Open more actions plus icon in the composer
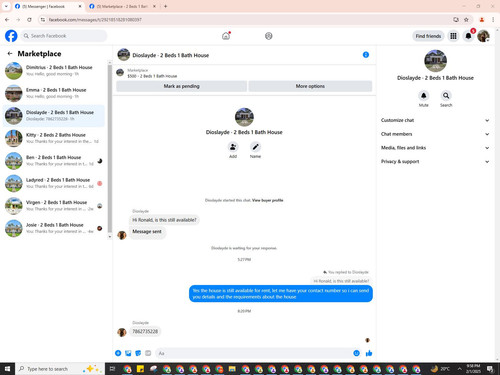Screen dimensions: 500x375 (x=118, y=353)
